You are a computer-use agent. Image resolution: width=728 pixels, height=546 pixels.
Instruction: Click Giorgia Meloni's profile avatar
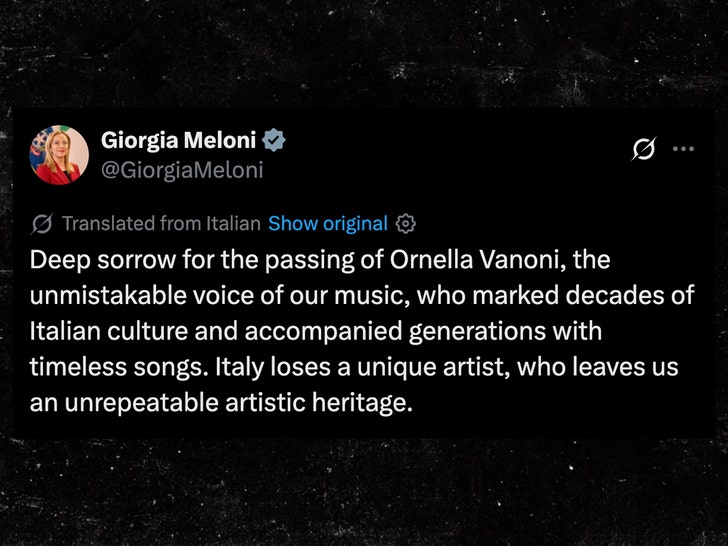click(x=60, y=155)
